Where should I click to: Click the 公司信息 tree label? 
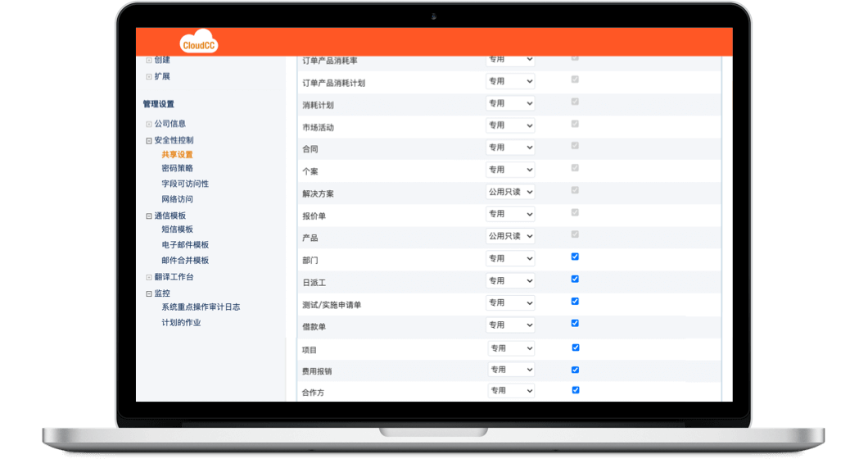[x=170, y=124]
